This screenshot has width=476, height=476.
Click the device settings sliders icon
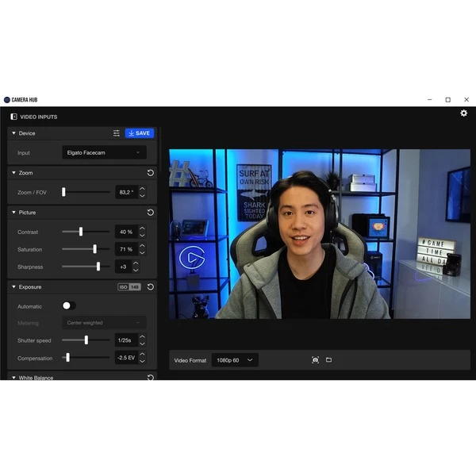[x=117, y=133]
